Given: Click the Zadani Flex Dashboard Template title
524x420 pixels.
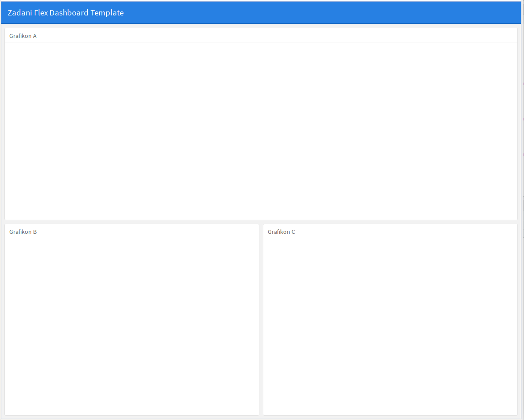Looking at the screenshot, I should pos(65,13).
